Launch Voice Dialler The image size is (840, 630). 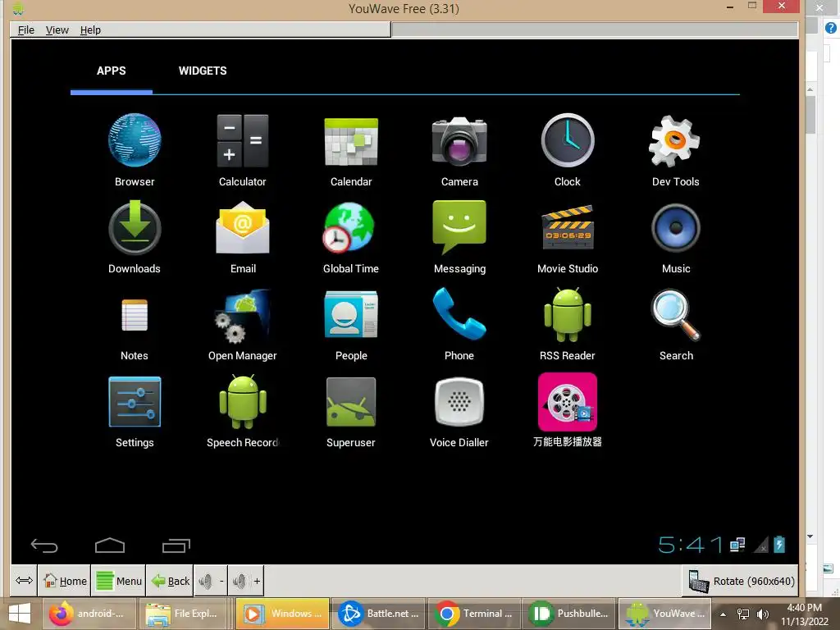coord(459,411)
